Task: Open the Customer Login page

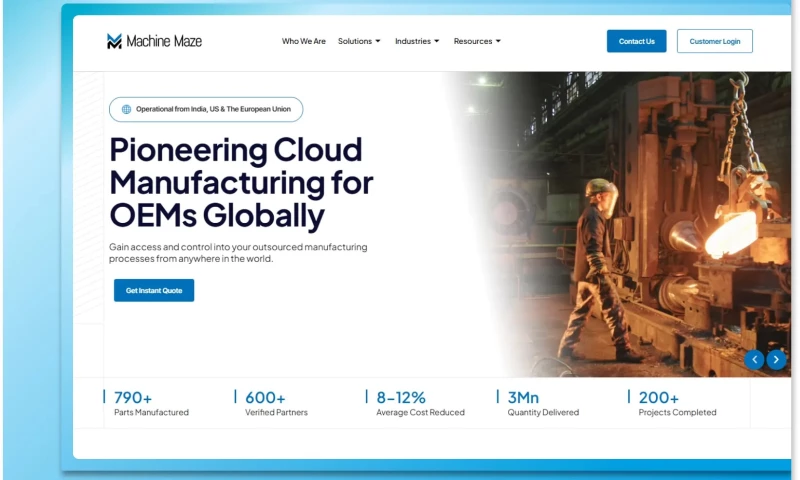Action: 714,41
